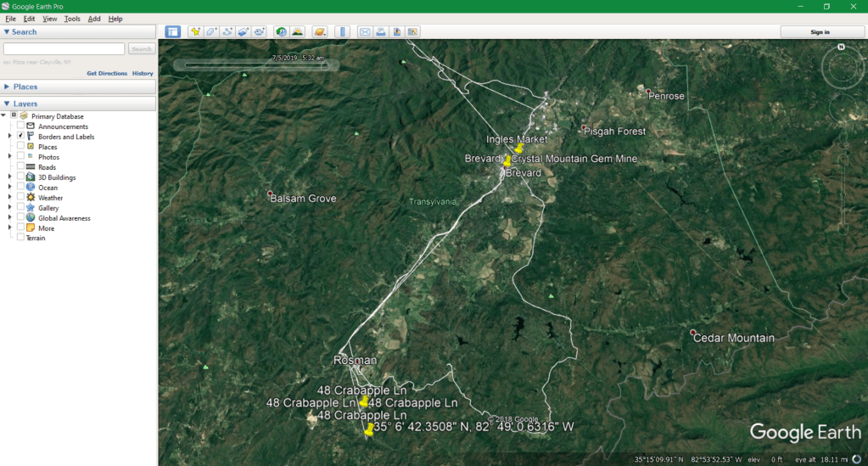Open the planet switcher toolbar icon
Viewport: 868px width, 466px height.
pyautogui.click(x=320, y=32)
